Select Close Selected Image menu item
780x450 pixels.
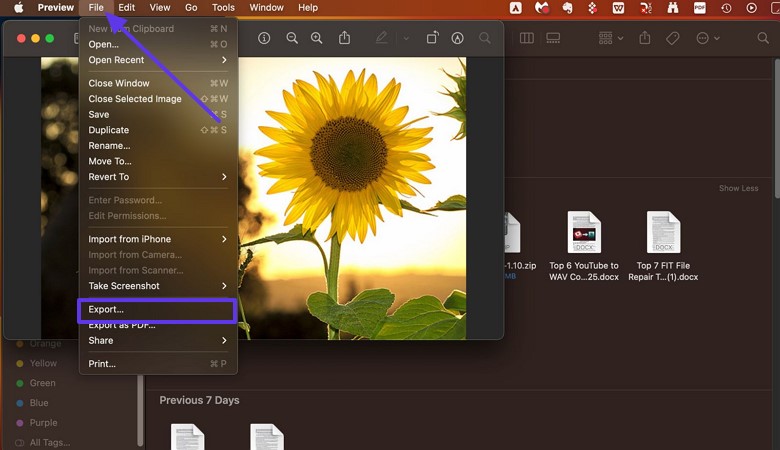click(x=158, y=98)
